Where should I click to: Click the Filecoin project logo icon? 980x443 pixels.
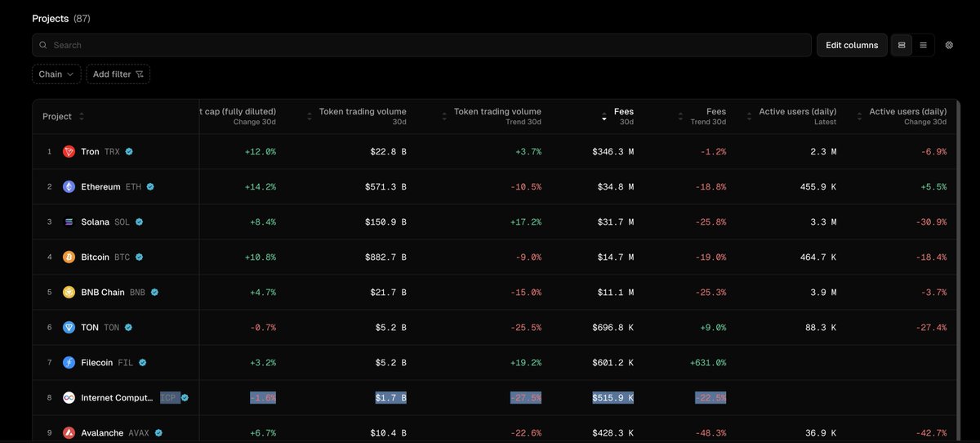(x=69, y=362)
